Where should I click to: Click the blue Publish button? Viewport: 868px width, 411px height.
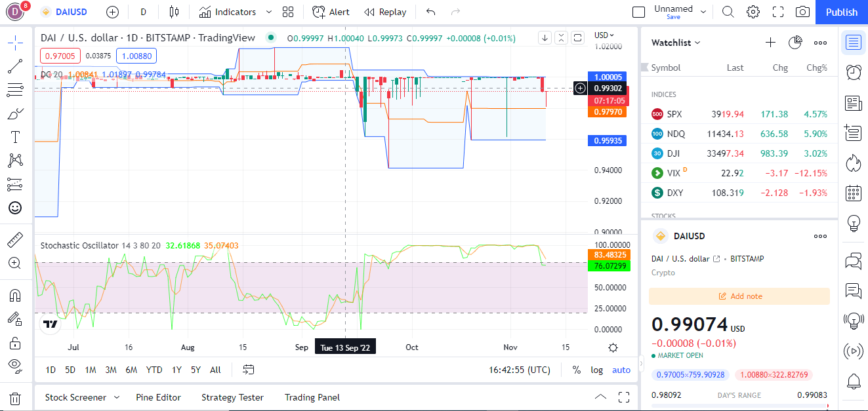click(842, 12)
